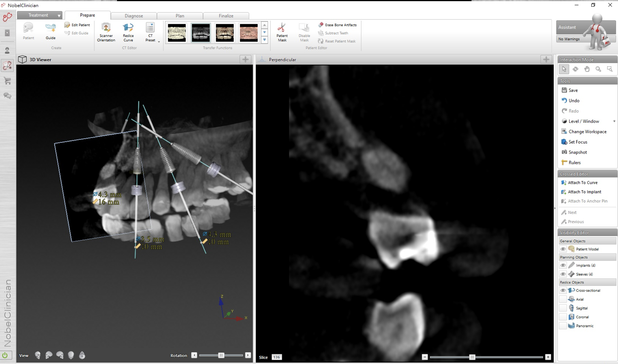
Task: Switch to the Diagnose tab
Action: 134,16
